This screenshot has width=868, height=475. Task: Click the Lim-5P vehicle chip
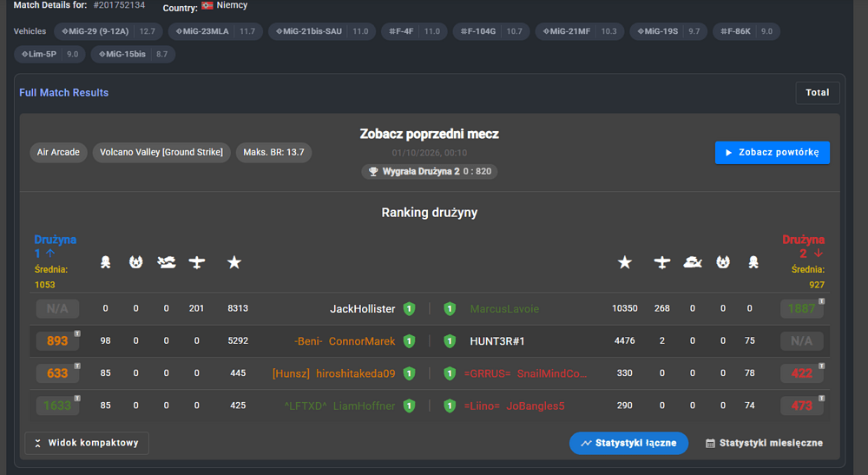click(x=49, y=54)
